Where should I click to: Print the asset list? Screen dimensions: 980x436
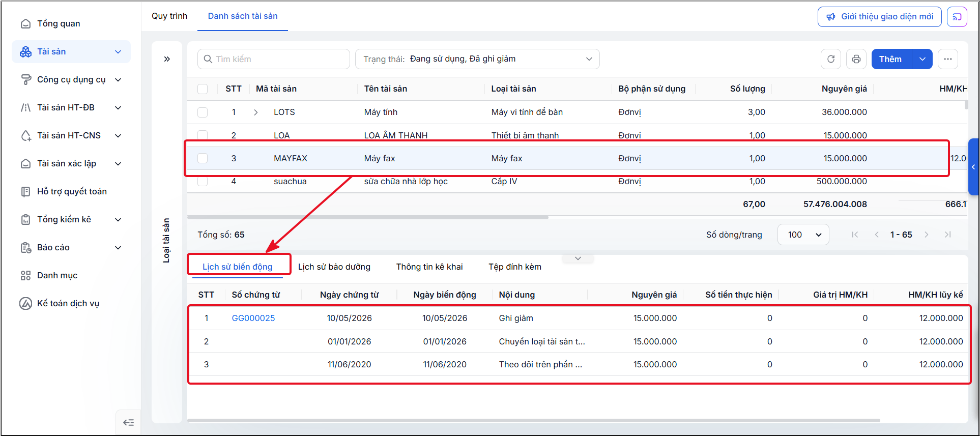point(856,59)
